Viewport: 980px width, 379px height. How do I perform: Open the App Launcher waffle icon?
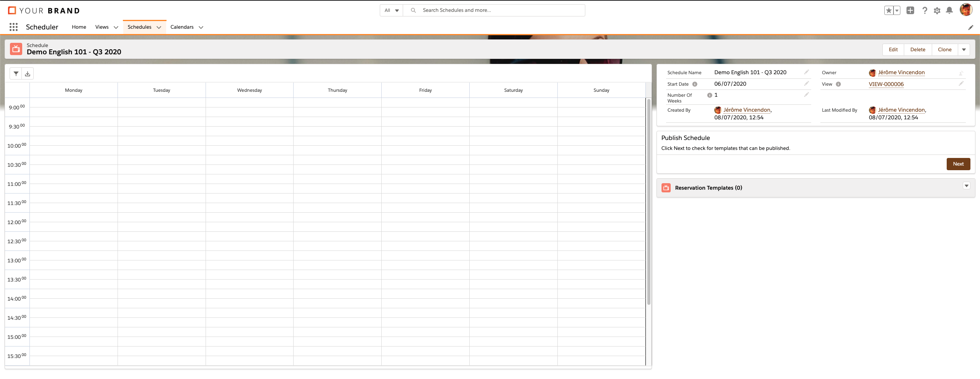(x=13, y=27)
